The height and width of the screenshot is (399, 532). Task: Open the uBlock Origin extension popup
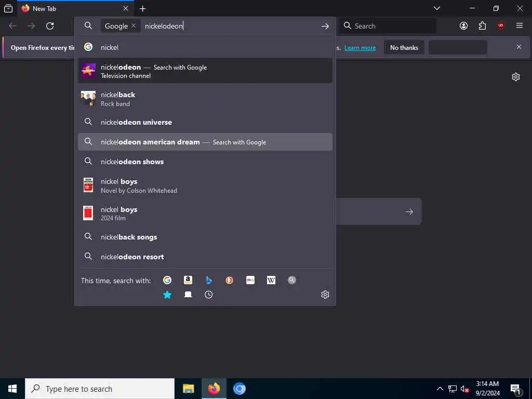tap(500, 26)
